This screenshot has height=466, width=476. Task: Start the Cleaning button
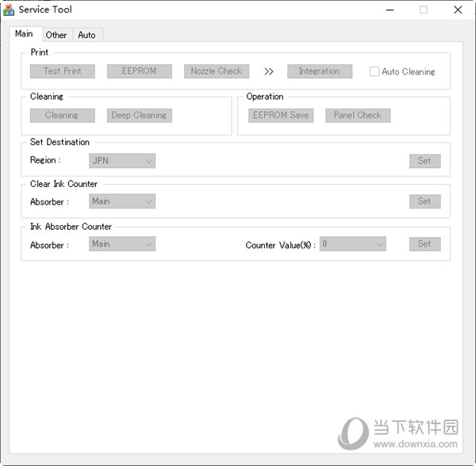click(63, 116)
